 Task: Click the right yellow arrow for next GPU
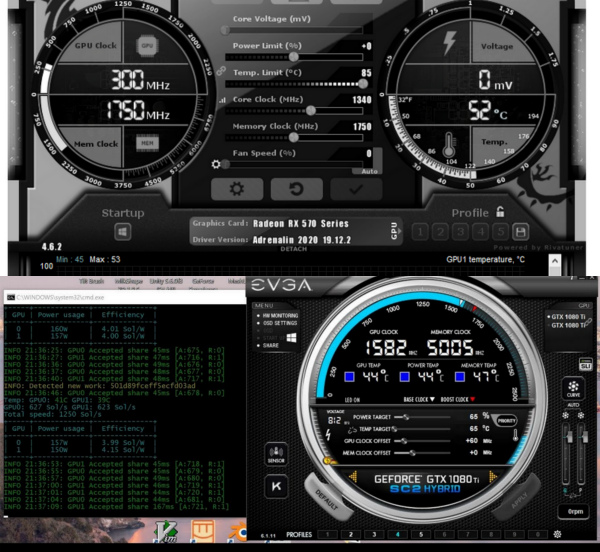tap(493, 477)
